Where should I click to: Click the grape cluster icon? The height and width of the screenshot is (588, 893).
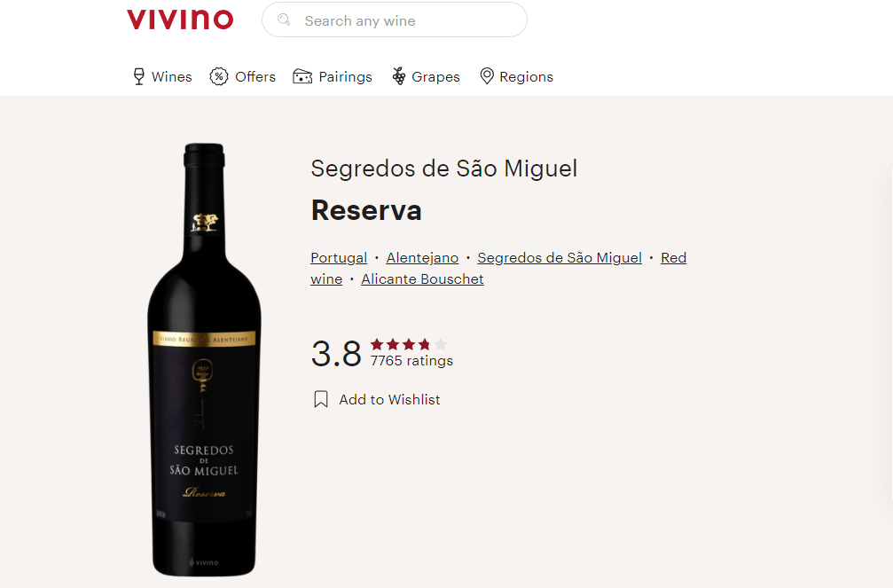(x=399, y=75)
